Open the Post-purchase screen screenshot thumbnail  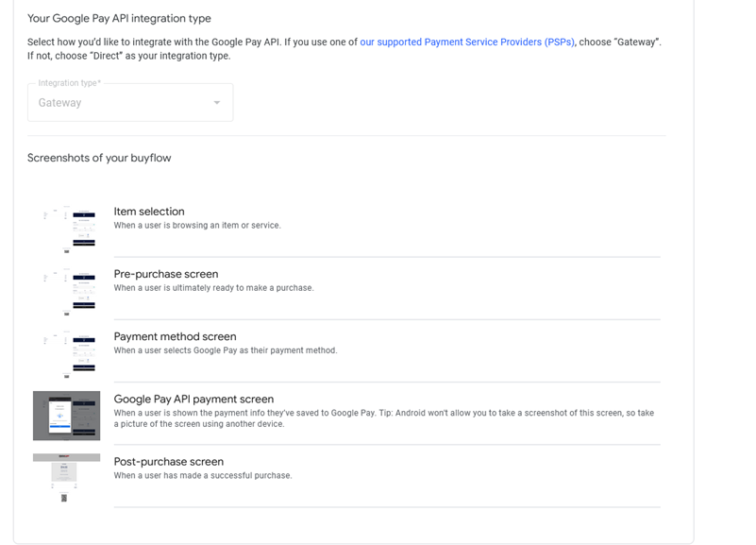[x=66, y=478]
